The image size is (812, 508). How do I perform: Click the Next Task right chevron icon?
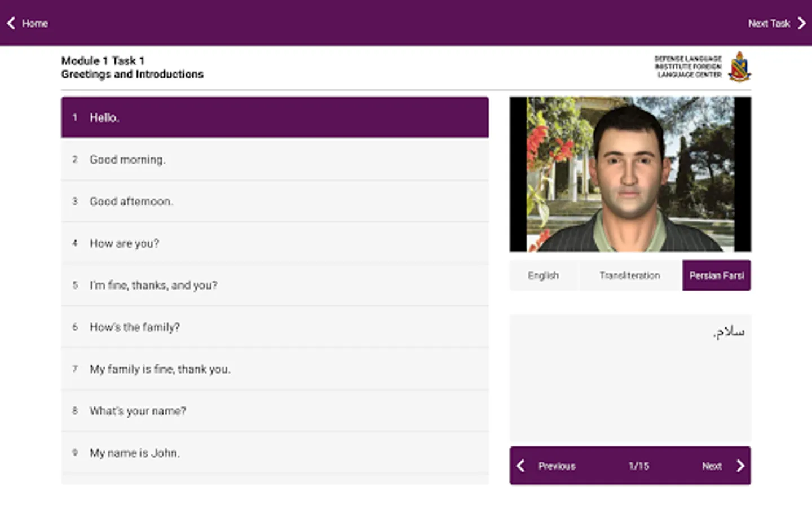click(x=801, y=23)
